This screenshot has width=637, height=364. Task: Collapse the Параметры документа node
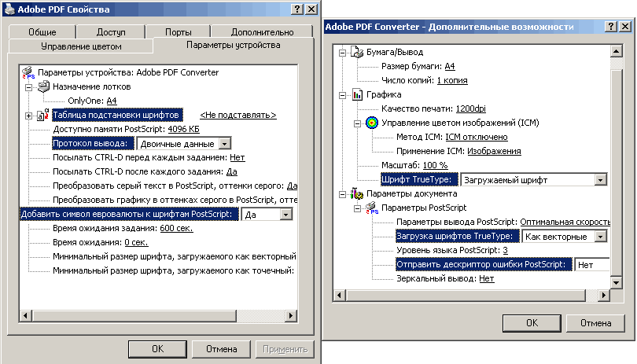(x=342, y=195)
